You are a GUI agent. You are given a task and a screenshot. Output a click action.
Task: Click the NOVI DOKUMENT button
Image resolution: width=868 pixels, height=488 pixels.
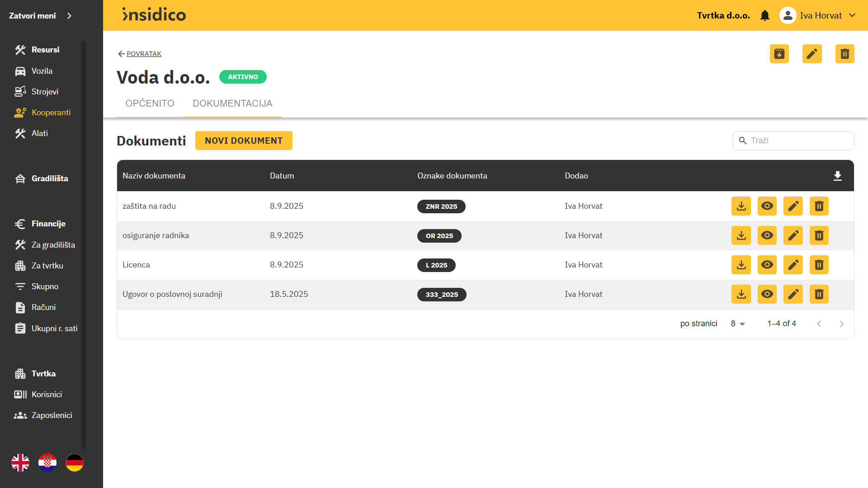[244, 141]
